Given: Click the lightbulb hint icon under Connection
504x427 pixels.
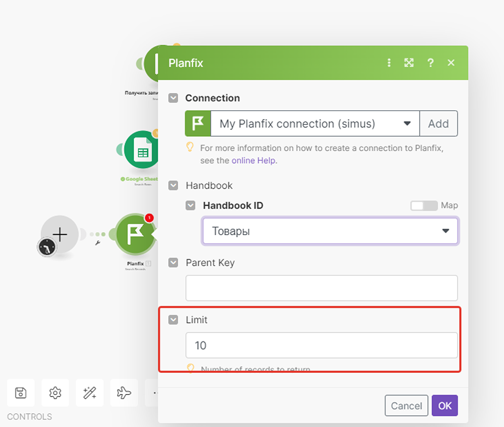Looking at the screenshot, I should click(x=190, y=147).
